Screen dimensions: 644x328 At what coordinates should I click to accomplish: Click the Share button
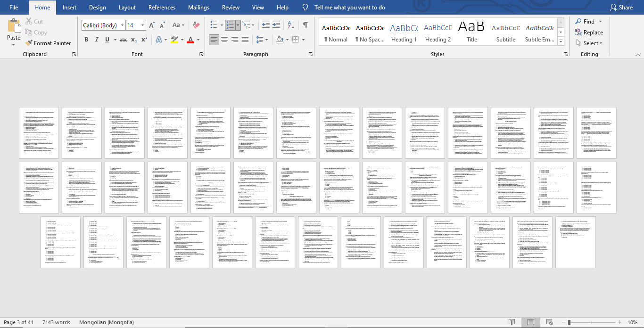point(621,8)
